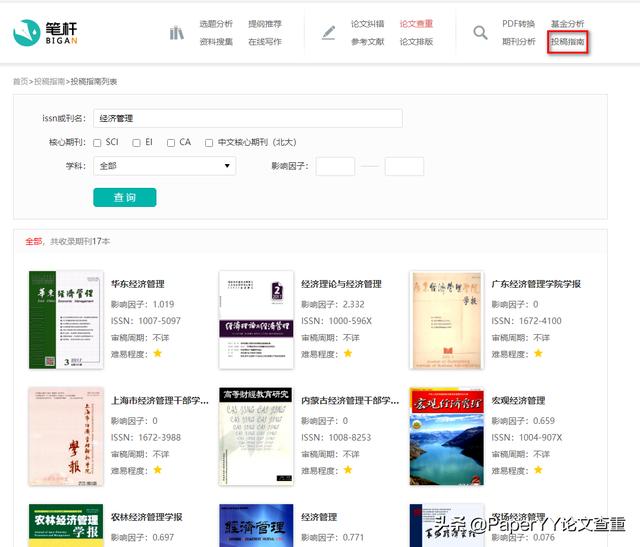This screenshot has height=547, width=640.
Task: Click ISSN 1008-8253 text
Action: click(x=336, y=438)
